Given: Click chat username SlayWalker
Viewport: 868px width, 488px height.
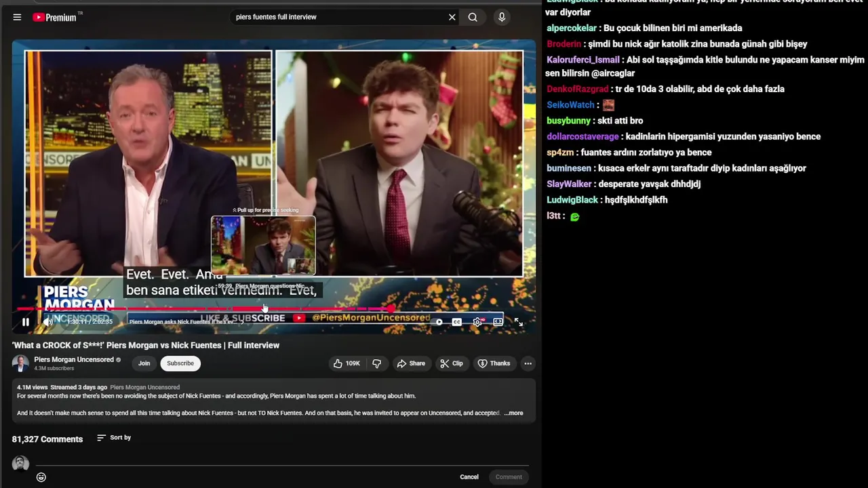Looking at the screenshot, I should point(569,184).
